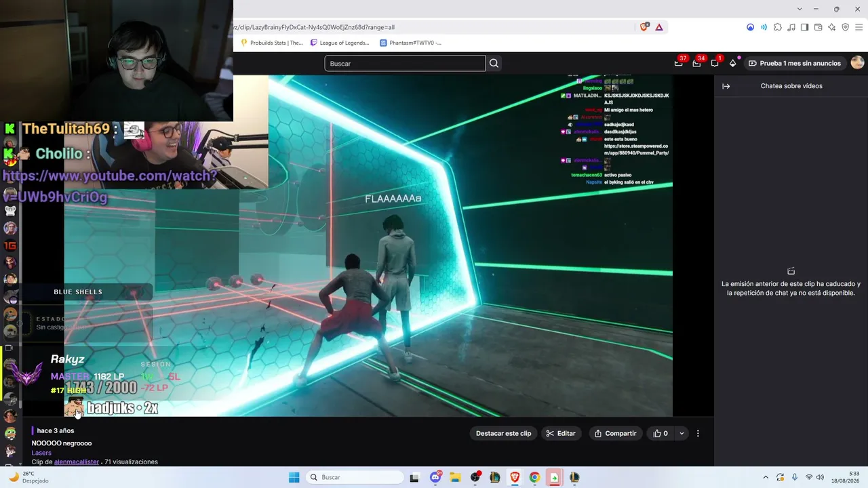The width and height of the screenshot is (868, 488).
Task: Click the Compartir share button
Action: [615, 434]
